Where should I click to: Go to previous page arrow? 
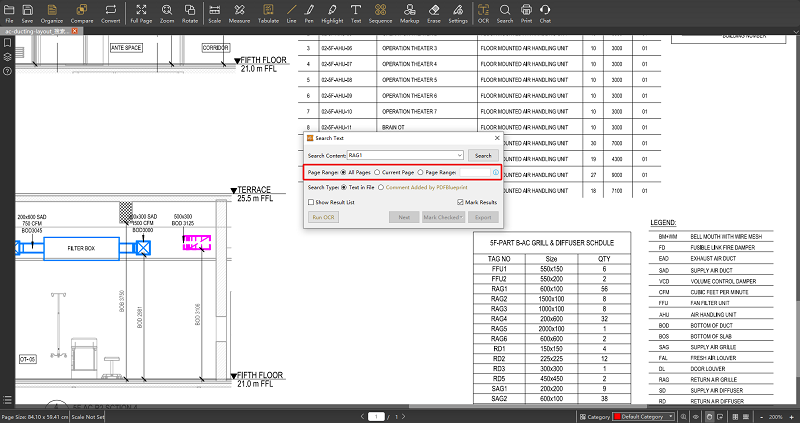[363, 417]
